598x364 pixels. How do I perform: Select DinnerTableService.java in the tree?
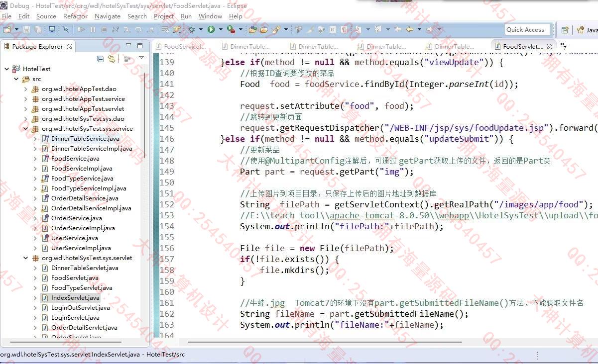[85, 138]
